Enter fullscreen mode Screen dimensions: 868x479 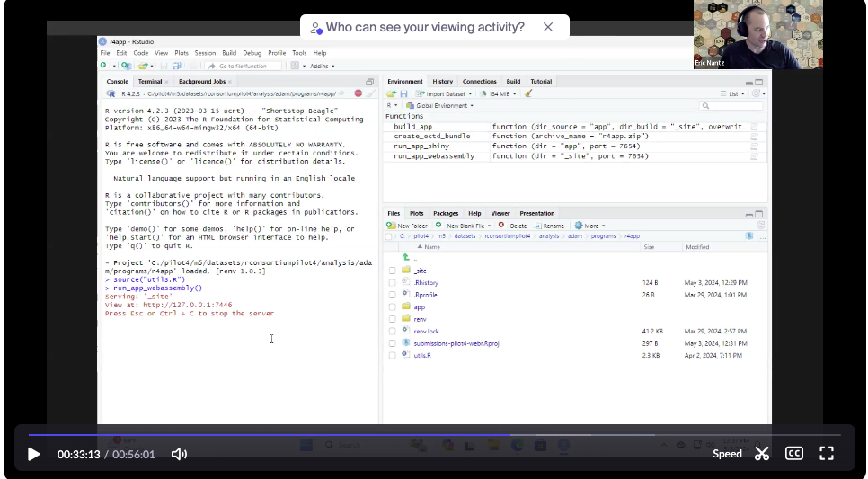click(x=827, y=454)
